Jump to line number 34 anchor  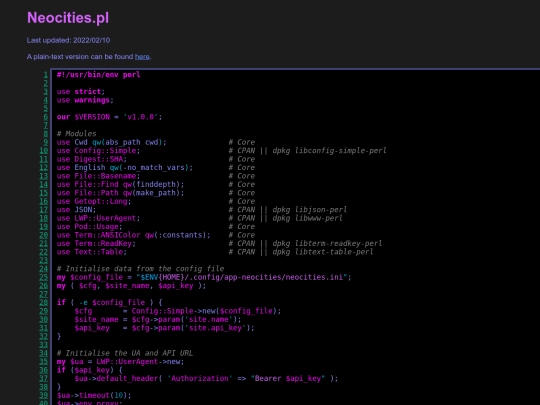click(44, 353)
